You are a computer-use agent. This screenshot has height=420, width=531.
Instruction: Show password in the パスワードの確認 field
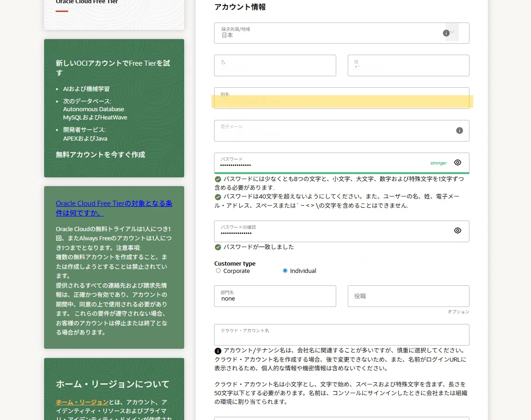click(x=458, y=231)
